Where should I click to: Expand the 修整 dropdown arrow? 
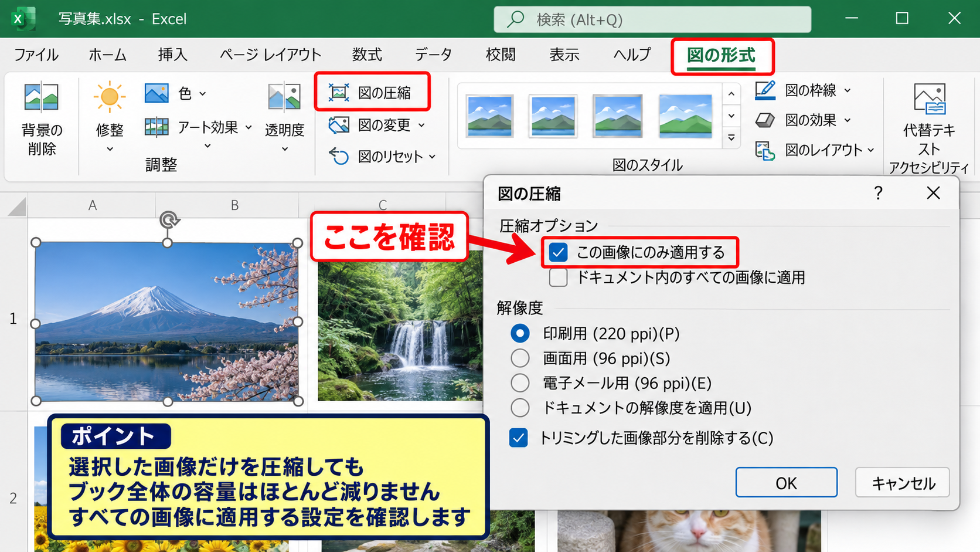[x=110, y=150]
